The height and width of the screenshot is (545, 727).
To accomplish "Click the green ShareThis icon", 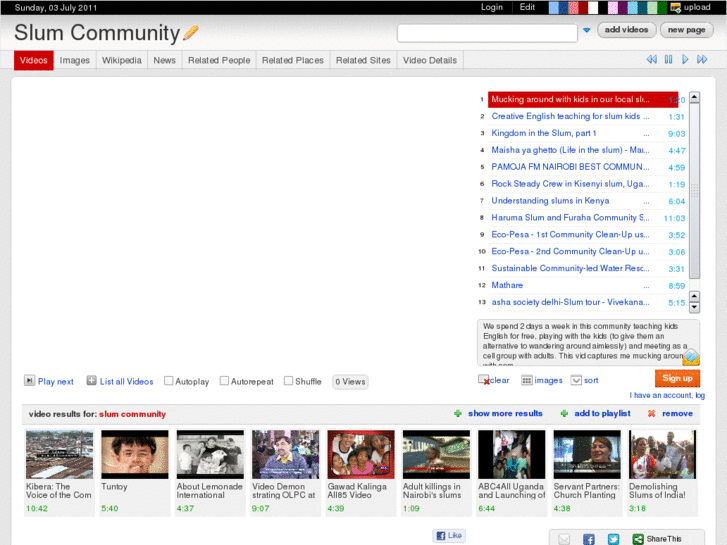I will (638, 539).
